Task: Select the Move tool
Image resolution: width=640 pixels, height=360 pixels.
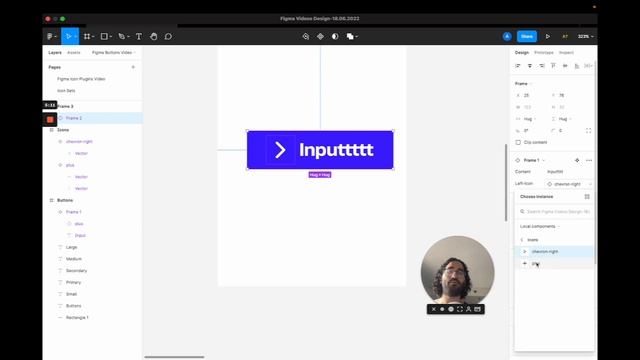Action: click(x=68, y=36)
